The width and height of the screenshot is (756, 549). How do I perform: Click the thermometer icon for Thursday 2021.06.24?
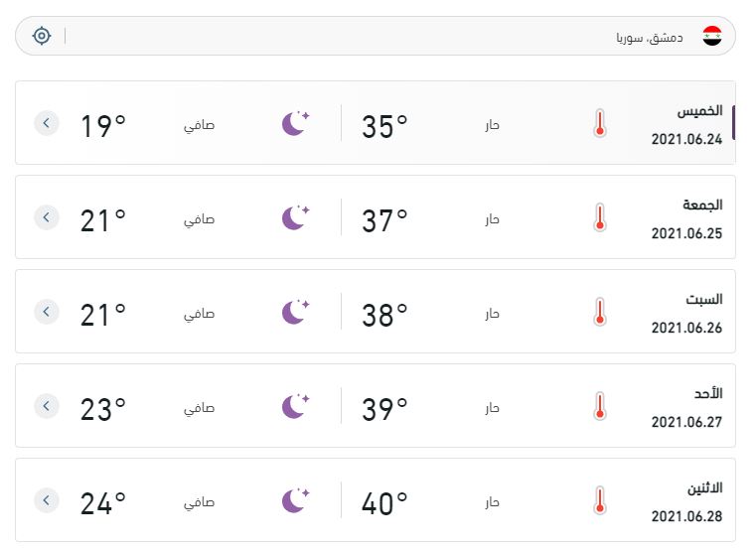(x=600, y=123)
